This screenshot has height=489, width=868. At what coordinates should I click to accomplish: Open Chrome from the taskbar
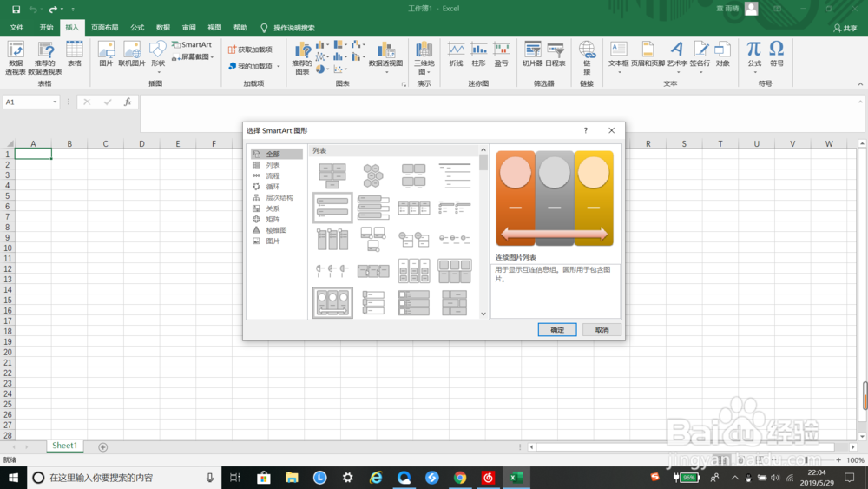pos(460,478)
